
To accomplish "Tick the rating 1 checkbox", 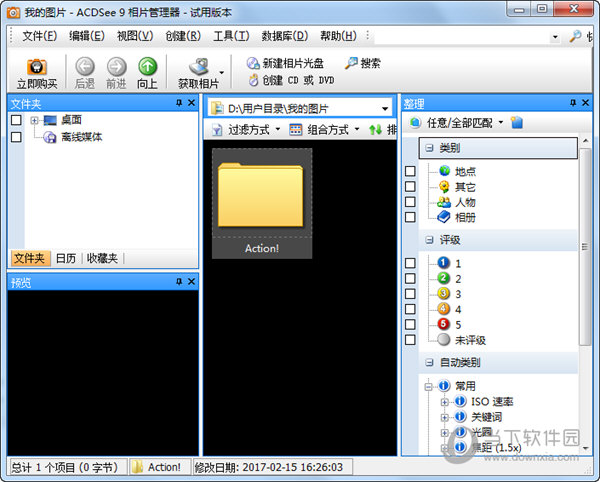I will point(410,263).
